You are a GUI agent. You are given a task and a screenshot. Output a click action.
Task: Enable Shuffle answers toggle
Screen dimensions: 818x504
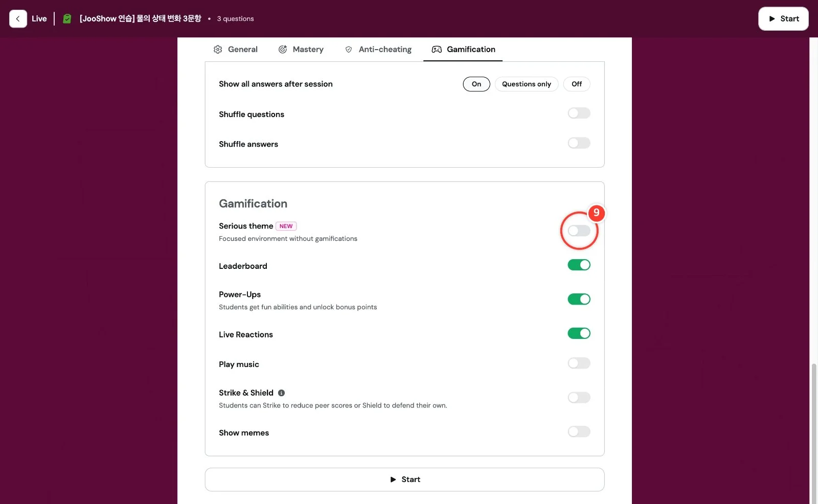coord(579,143)
